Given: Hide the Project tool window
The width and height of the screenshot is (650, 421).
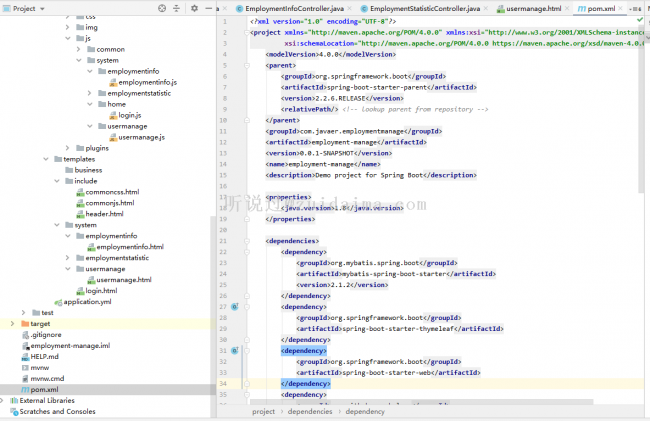Looking at the screenshot, I should [209, 8].
